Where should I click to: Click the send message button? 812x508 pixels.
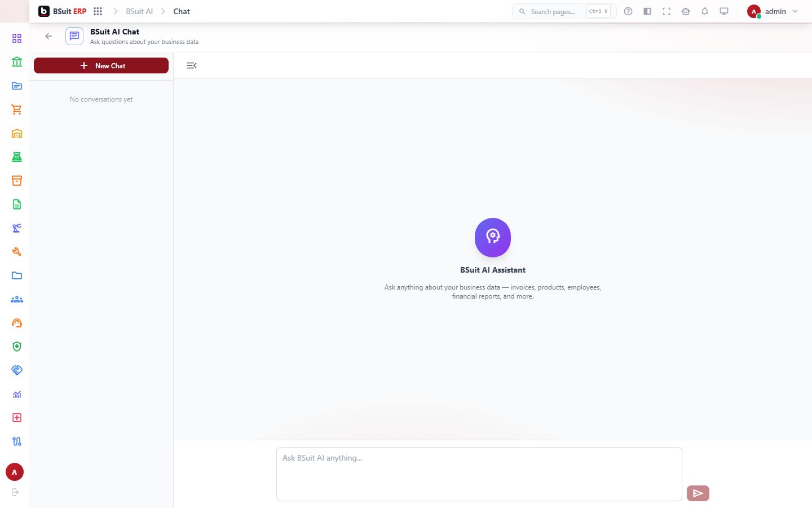(698, 493)
